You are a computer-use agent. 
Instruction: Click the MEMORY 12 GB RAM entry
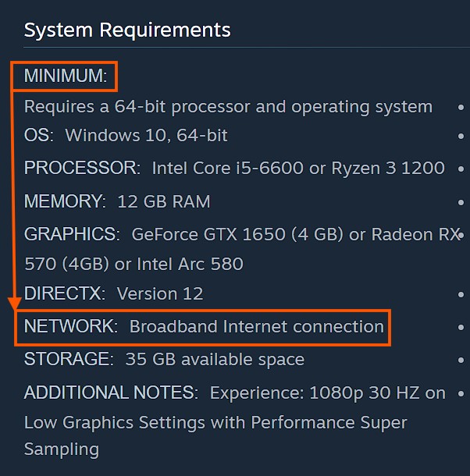[117, 201]
